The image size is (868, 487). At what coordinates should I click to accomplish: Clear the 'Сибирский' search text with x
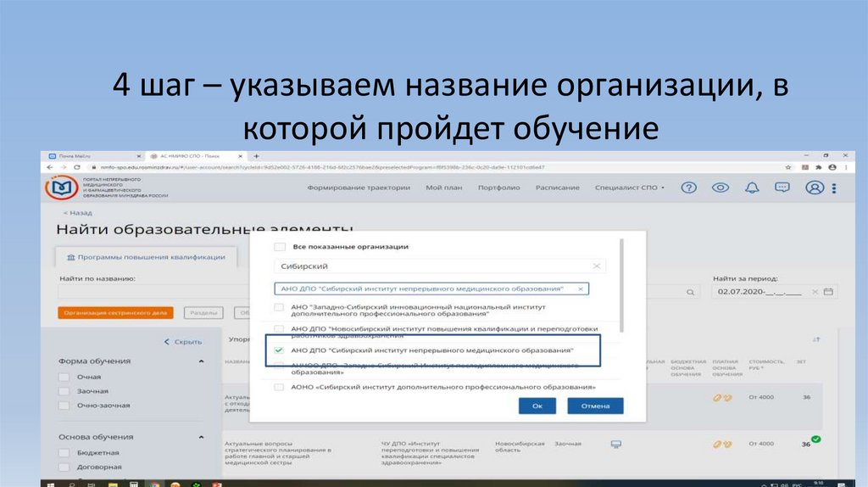597,266
